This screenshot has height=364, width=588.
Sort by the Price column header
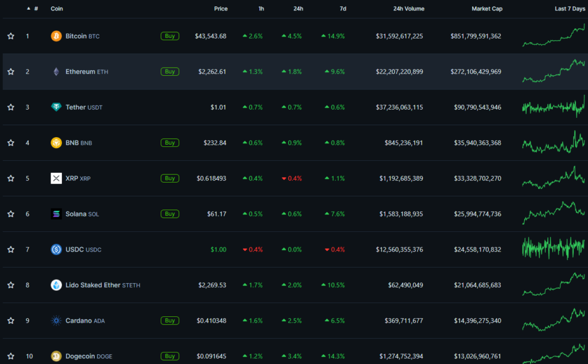tap(220, 9)
